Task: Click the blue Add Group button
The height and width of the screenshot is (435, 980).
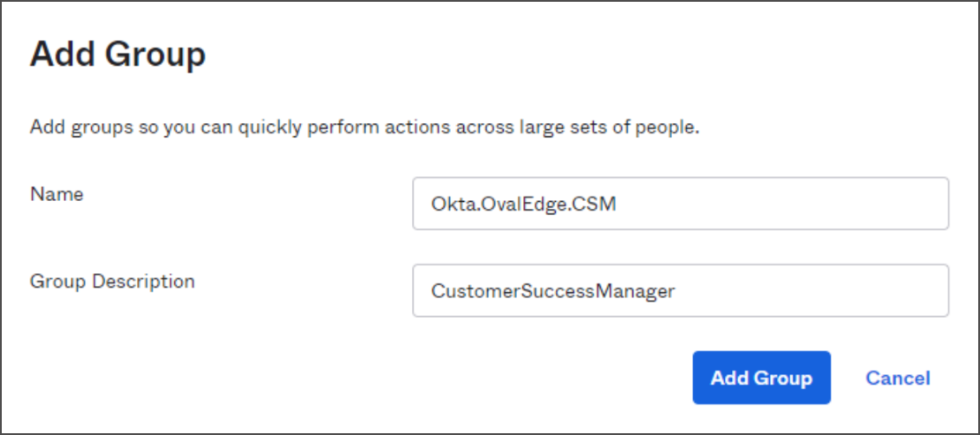Action: coord(761,378)
